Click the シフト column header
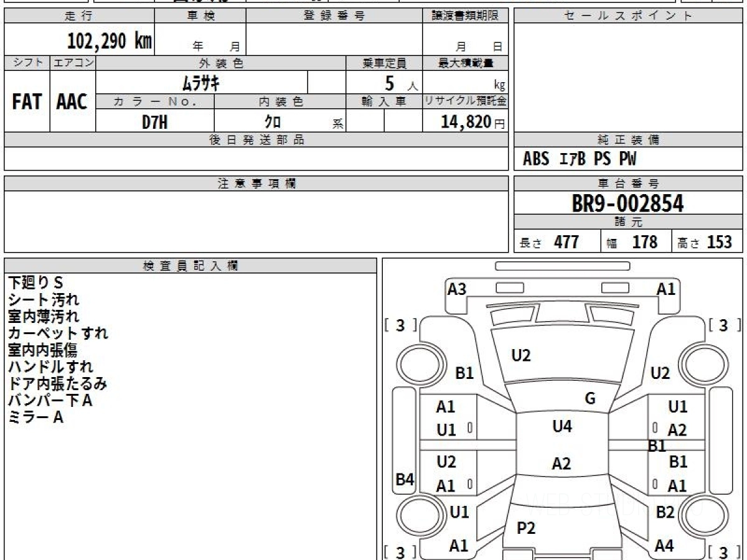Screen dimensions: 747x560 click(x=27, y=63)
